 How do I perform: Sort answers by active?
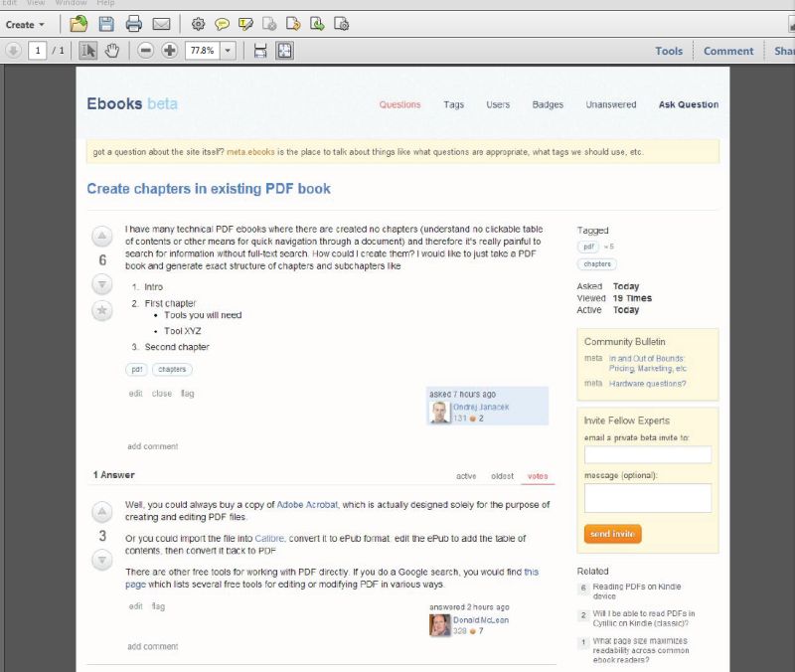[466, 476]
